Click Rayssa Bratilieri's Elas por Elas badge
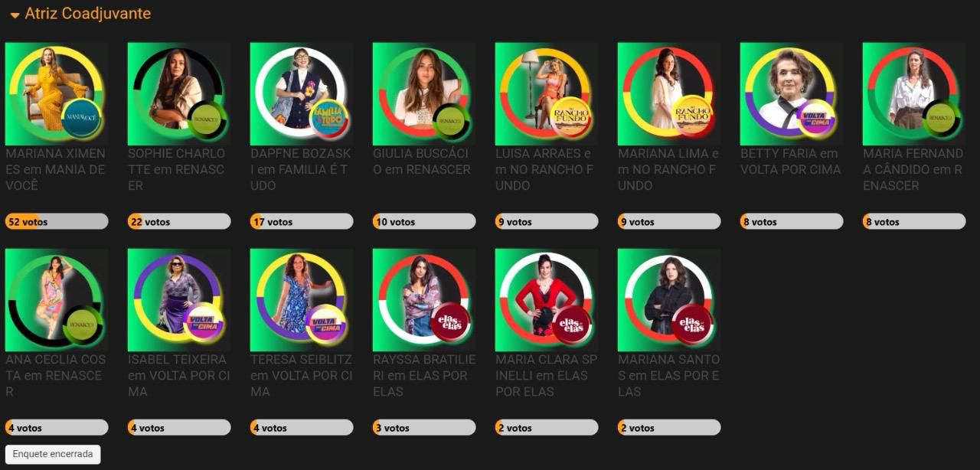This screenshot has height=470, width=980. point(449,325)
